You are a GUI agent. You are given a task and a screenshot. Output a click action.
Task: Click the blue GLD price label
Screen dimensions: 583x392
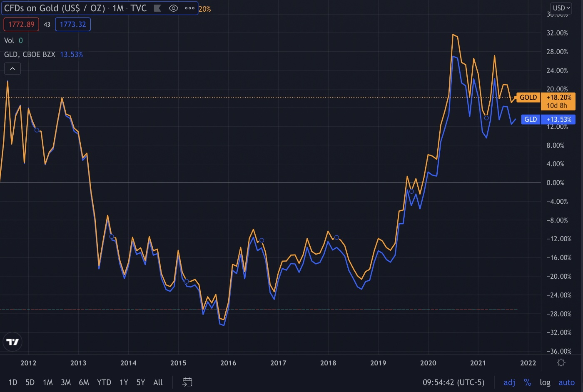tap(531, 120)
